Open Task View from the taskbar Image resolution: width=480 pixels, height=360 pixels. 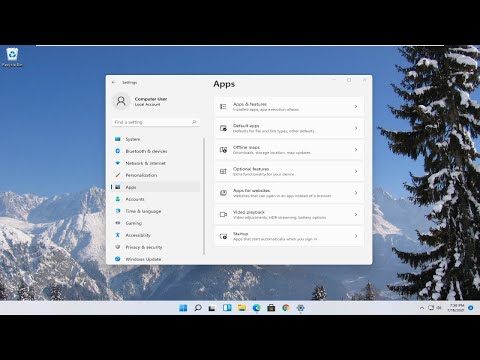point(212,308)
